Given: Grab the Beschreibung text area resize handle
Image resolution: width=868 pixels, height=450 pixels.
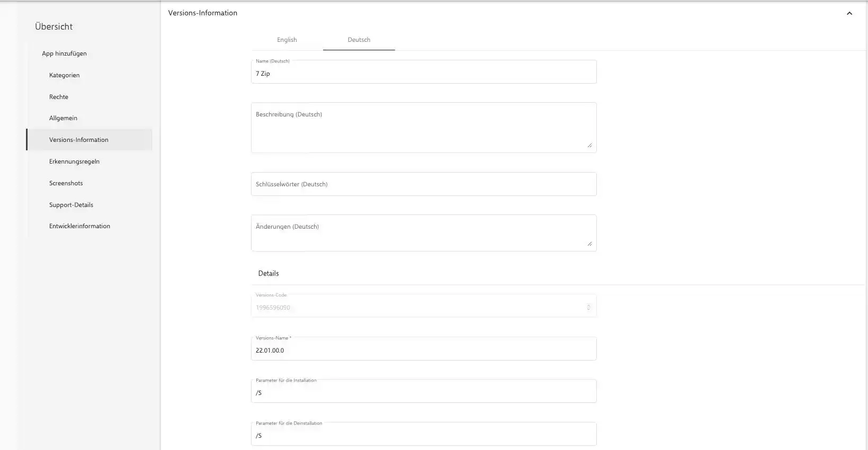Looking at the screenshot, I should pyautogui.click(x=589, y=145).
